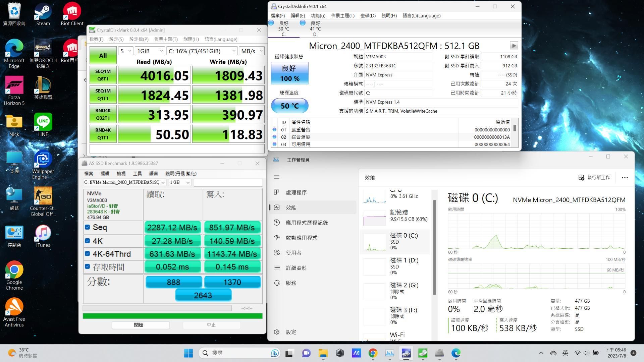Select 服務 icon in Task Manager sidebar
This screenshot has height=362, width=644.
[277, 283]
